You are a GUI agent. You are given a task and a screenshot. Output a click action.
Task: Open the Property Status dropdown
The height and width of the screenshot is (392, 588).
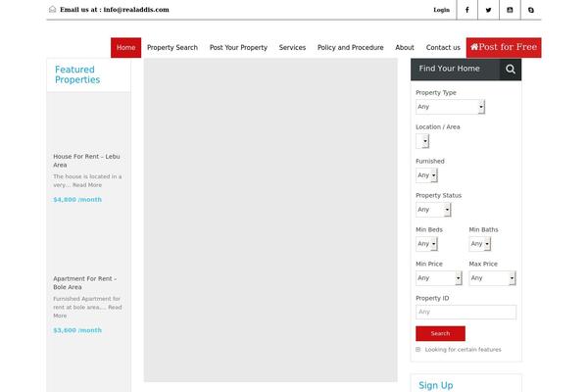tap(433, 210)
